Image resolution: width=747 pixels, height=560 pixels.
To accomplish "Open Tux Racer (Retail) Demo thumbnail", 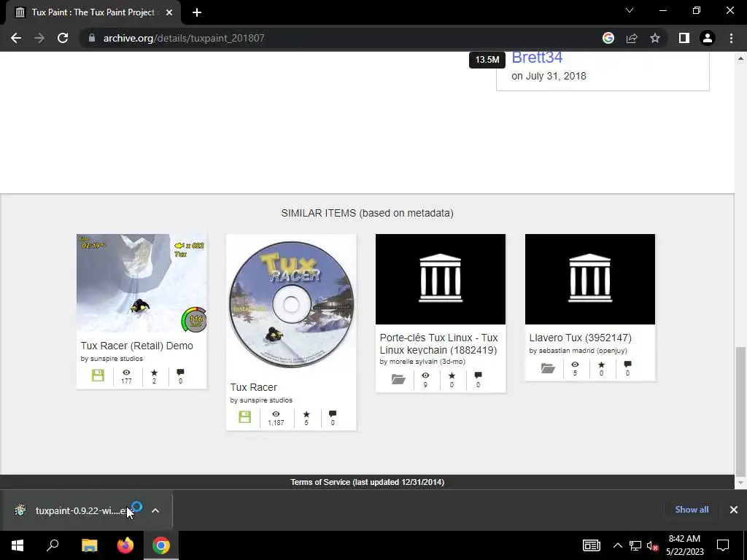I will coord(142,284).
